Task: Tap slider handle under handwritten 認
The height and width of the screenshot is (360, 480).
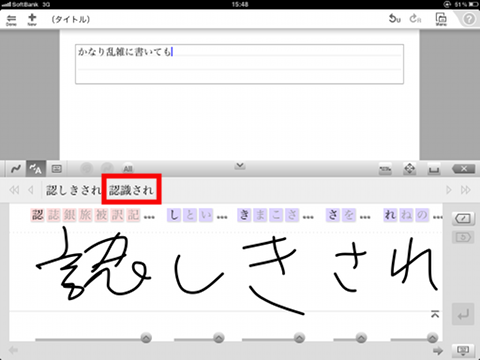Action: [x=146, y=338]
